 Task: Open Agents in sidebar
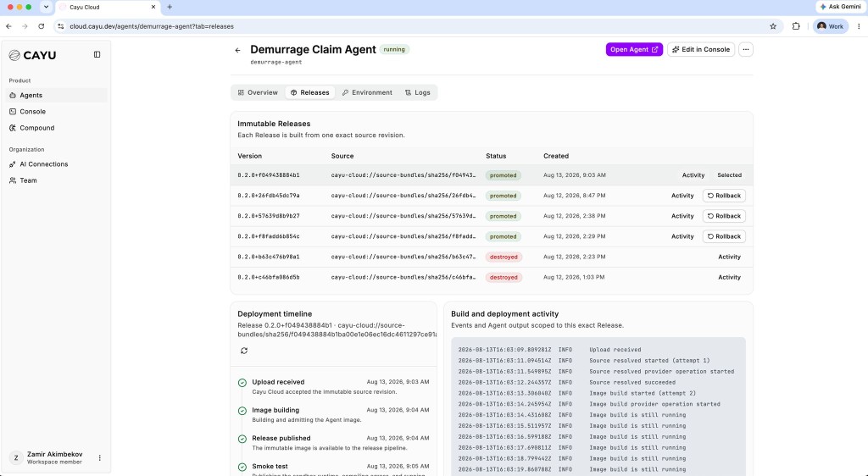56,95
